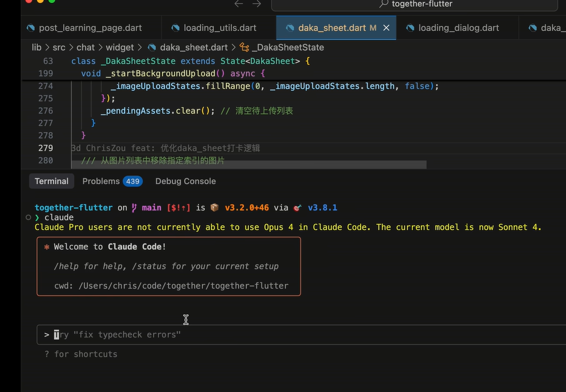Click the Dart icon on loading_utils.dart tab
This screenshot has width=566, height=392.
pos(176,28)
